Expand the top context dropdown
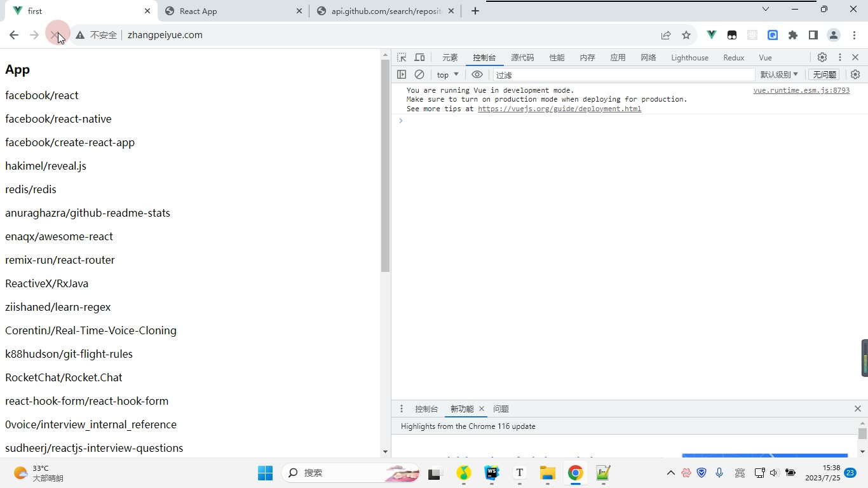 [448, 74]
